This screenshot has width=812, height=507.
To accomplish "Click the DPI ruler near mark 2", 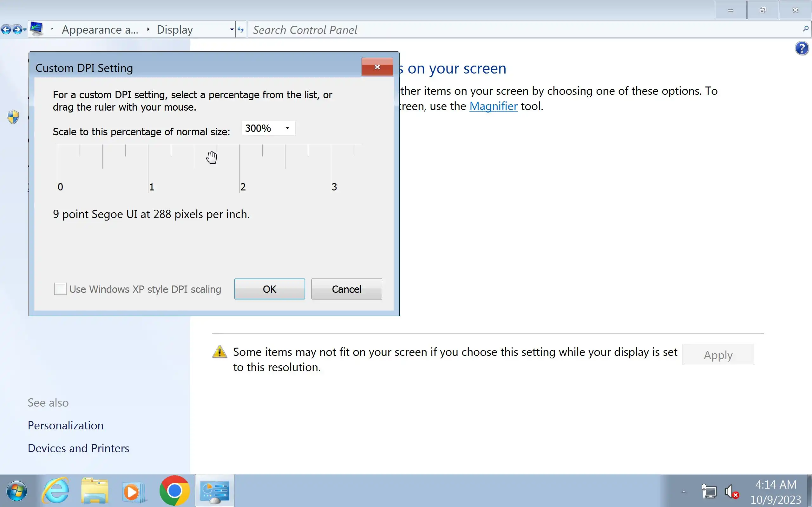I will tap(239, 168).
